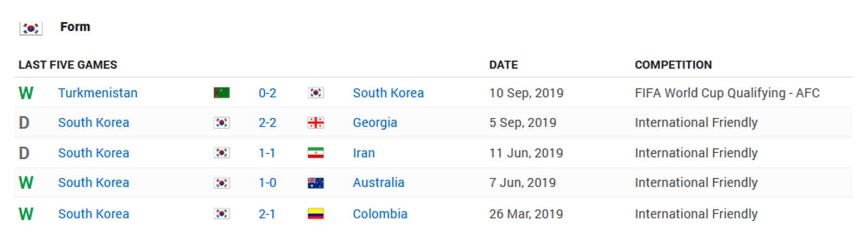Open the Colombia team link
This screenshot has width=868, height=247.
tap(380, 214)
